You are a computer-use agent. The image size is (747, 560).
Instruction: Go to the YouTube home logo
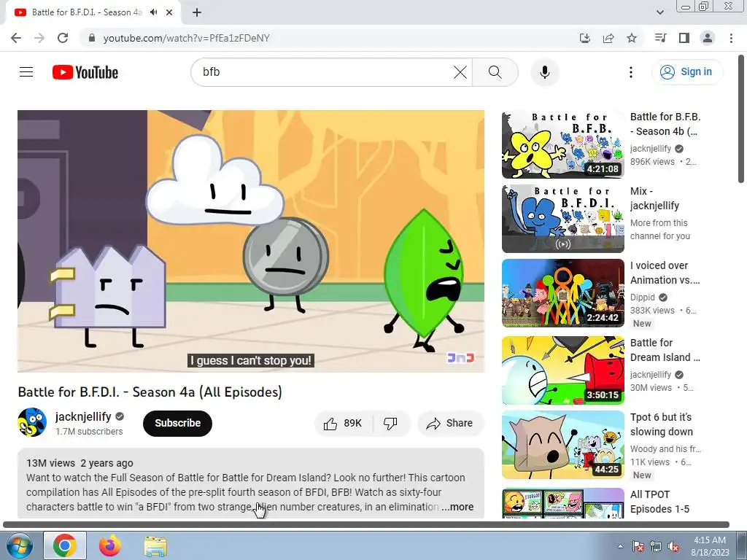pos(85,72)
